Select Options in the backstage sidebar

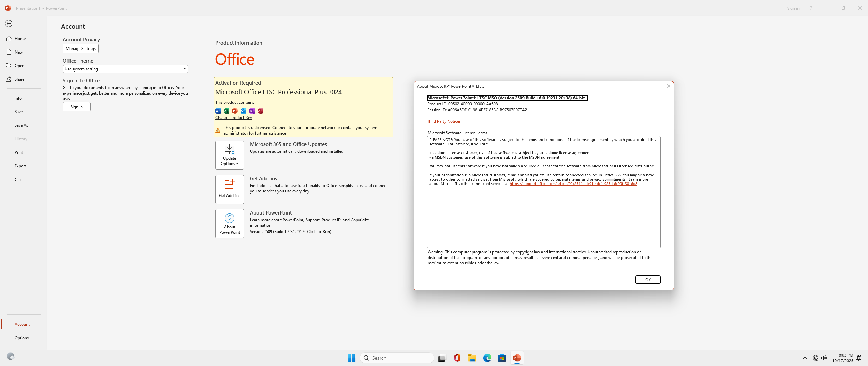tap(22, 338)
